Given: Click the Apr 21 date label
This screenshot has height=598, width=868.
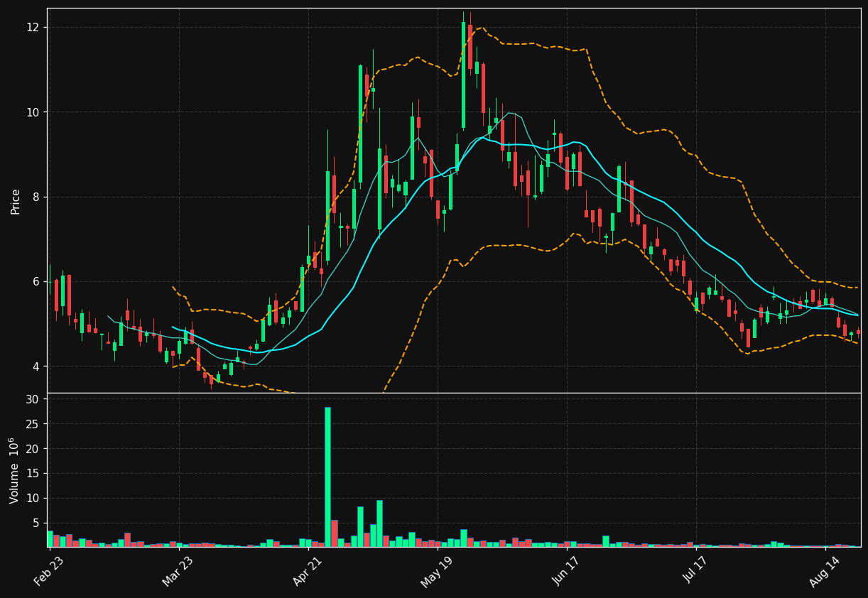Looking at the screenshot, I should tap(307, 572).
